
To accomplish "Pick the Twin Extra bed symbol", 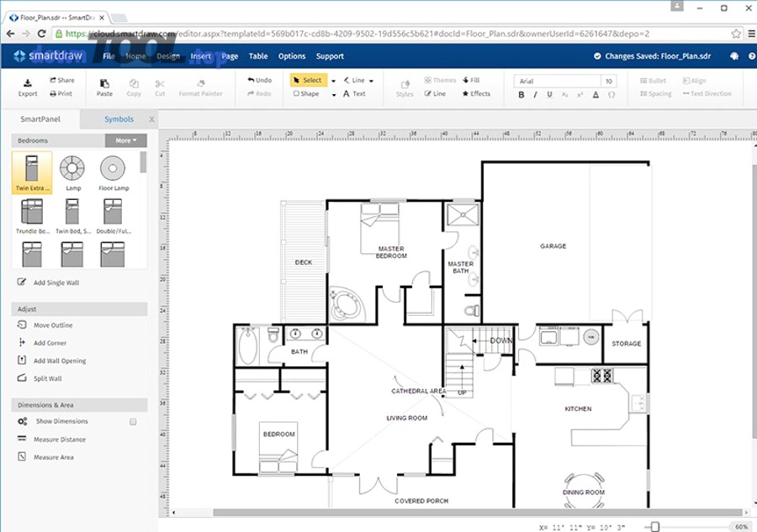I will click(x=32, y=172).
